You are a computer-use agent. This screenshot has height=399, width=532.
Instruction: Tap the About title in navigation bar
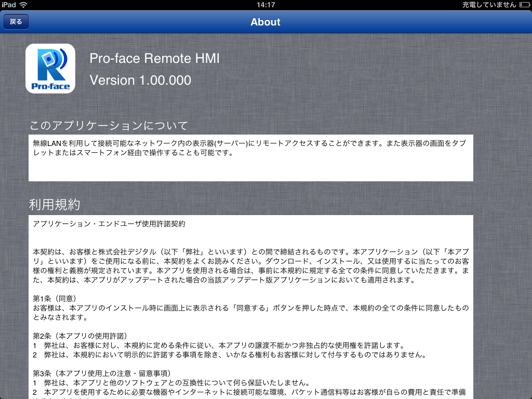[x=265, y=22]
